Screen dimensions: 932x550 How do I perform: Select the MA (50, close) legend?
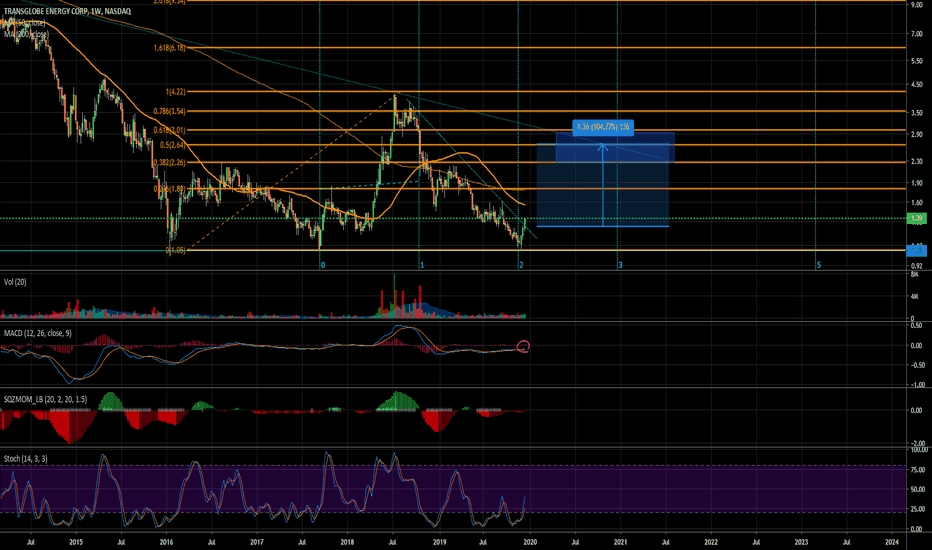(x=24, y=23)
